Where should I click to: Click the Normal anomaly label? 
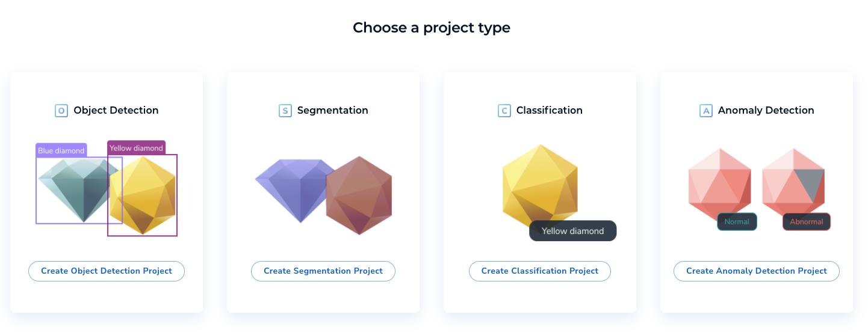point(737,222)
